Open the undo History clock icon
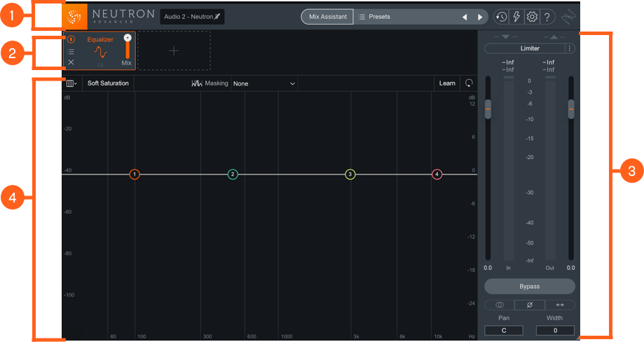Image resolution: width=644 pixels, height=342 pixels. [x=501, y=17]
